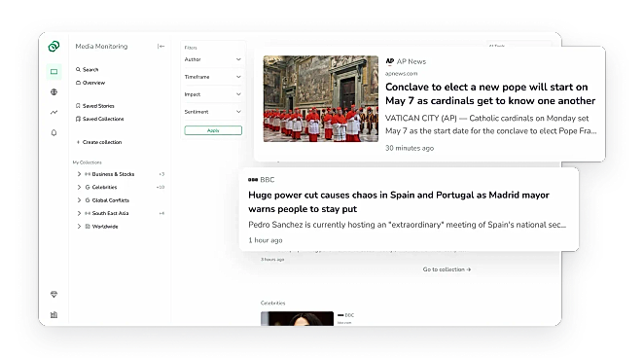The height and width of the screenshot is (358, 644).
Task: Select the Business & Stocks collection
Action: pos(113,174)
